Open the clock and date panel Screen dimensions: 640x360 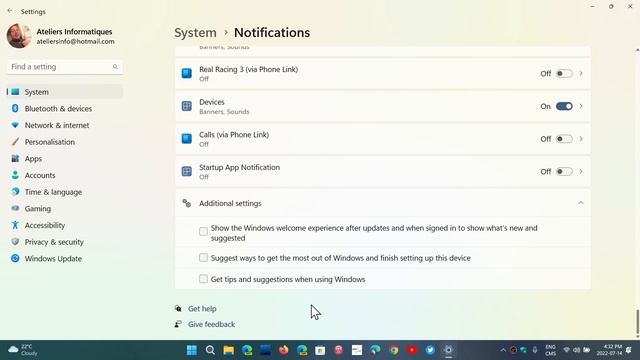click(x=609, y=350)
